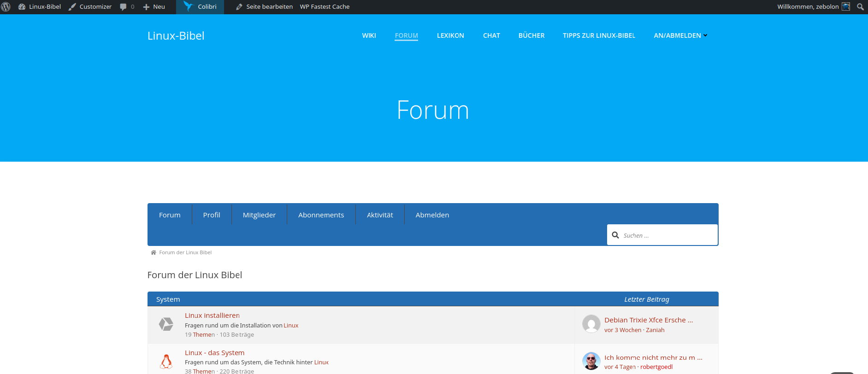Go to the Abonnements tab
Viewport: 868px width, 374px height.
[x=321, y=215]
